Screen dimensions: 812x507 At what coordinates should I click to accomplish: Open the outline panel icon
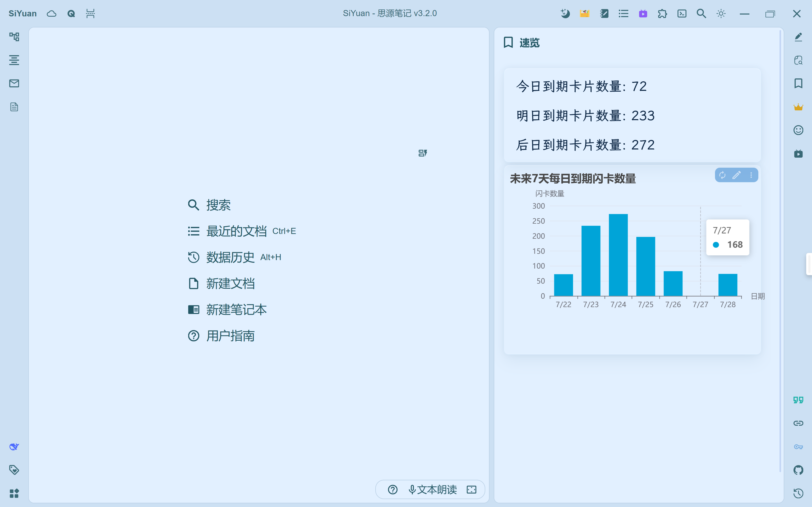click(14, 60)
